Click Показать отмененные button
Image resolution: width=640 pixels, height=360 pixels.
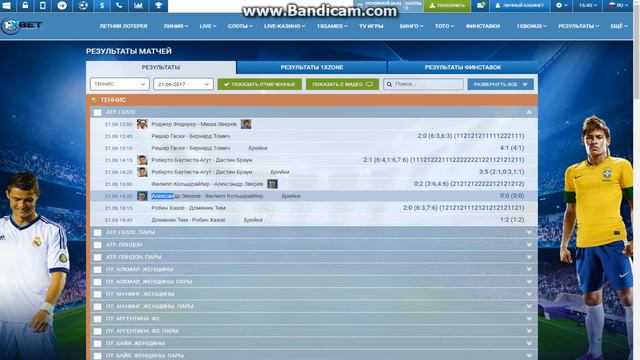[260, 84]
